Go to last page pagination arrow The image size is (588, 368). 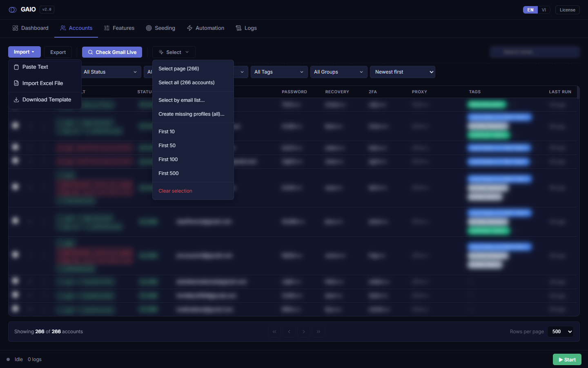318,332
